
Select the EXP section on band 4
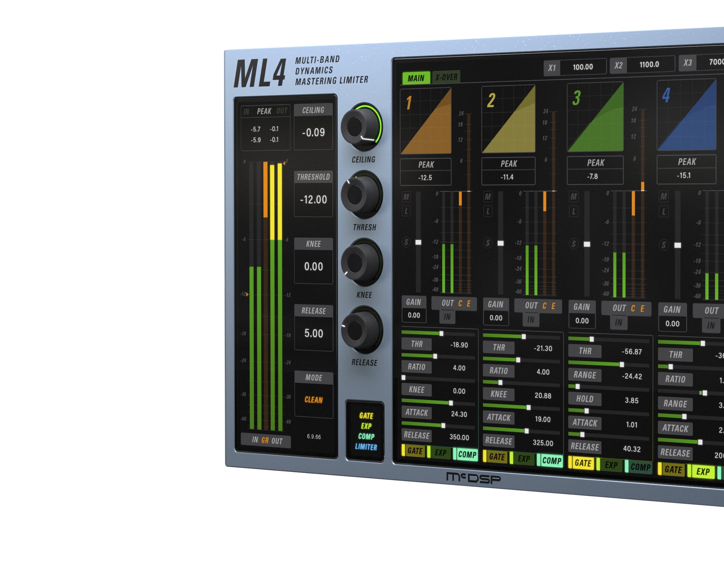pos(702,471)
